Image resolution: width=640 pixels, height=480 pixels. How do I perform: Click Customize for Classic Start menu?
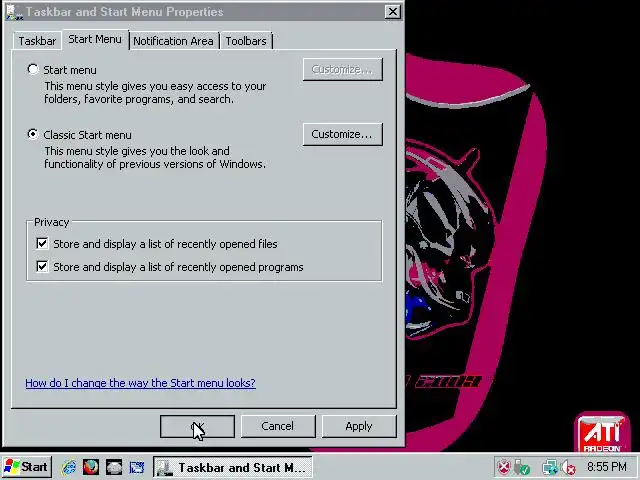[x=342, y=134]
